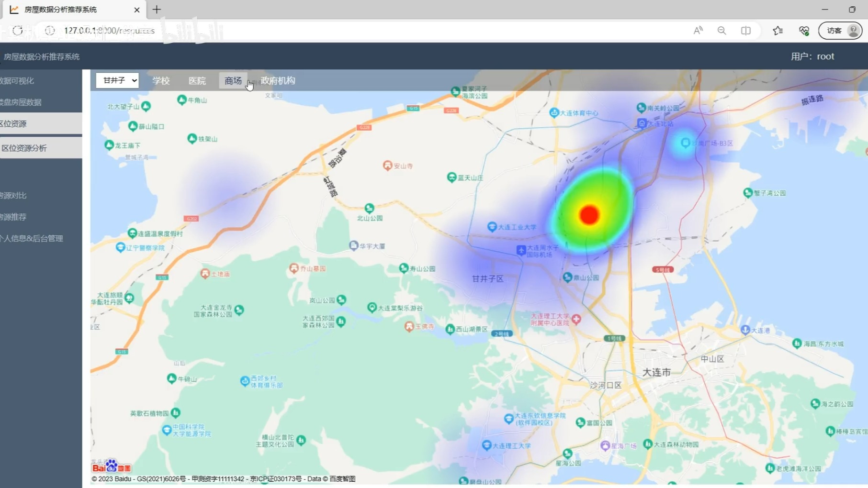Select the 政府机构 filter tab
The image size is (868, 488).
[x=278, y=81]
